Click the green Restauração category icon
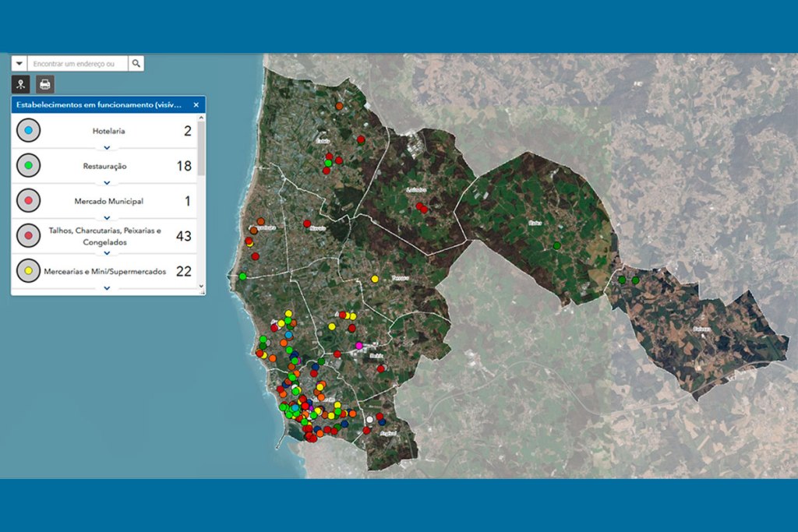Viewport: 798px width, 532px height. [x=28, y=166]
